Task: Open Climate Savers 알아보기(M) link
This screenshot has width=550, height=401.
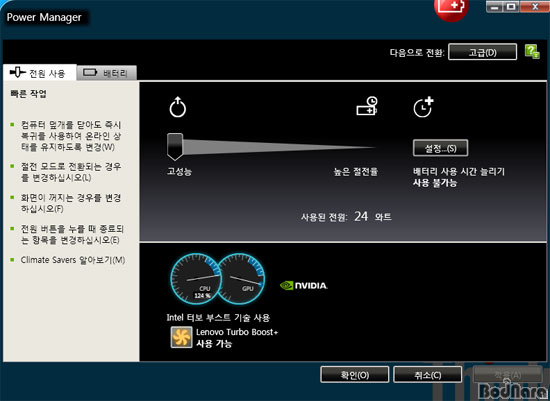Action: pyautogui.click(x=73, y=260)
